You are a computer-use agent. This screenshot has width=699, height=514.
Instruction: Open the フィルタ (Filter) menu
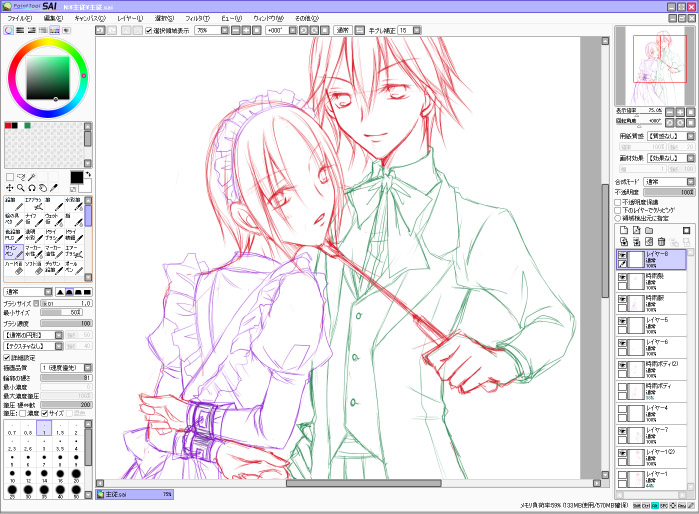(x=197, y=18)
